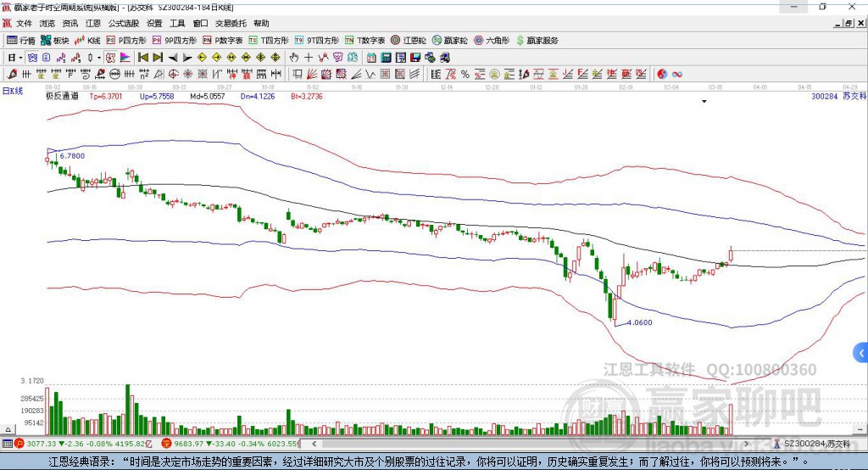
Task: Click the Md=5.0557 indicator value
Action: point(208,96)
